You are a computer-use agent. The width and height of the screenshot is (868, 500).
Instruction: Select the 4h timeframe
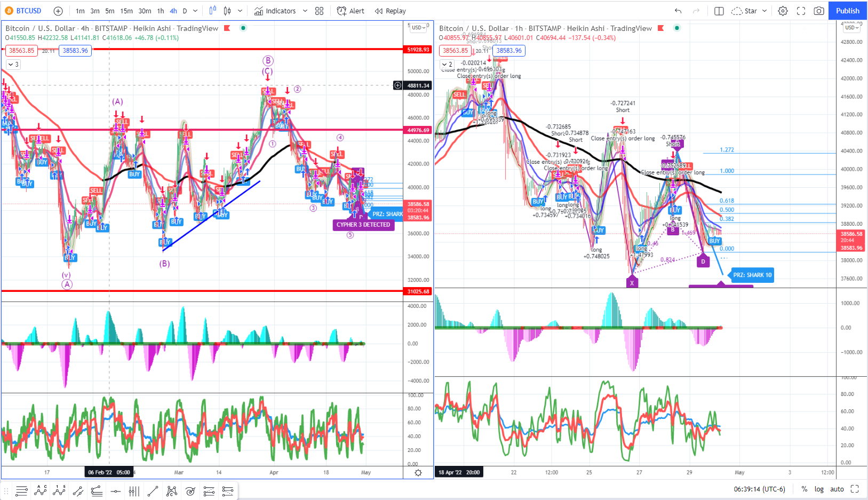173,11
